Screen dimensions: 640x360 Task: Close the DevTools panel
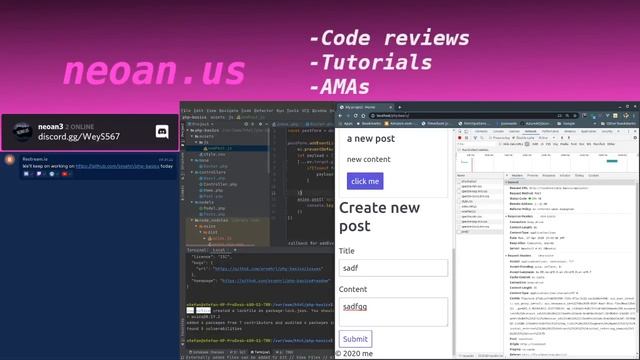tap(635, 131)
